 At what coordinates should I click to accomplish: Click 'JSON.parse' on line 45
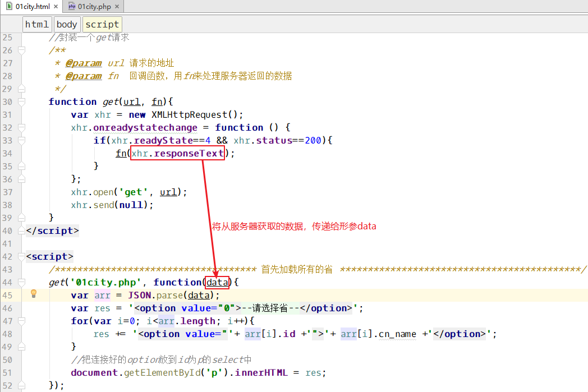(x=155, y=296)
